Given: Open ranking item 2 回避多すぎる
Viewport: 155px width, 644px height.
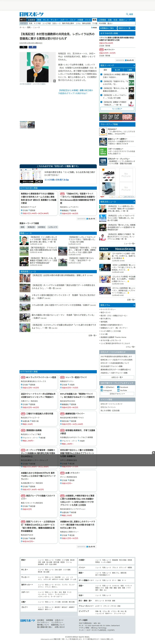Looking at the screenshot, I should (115, 83).
